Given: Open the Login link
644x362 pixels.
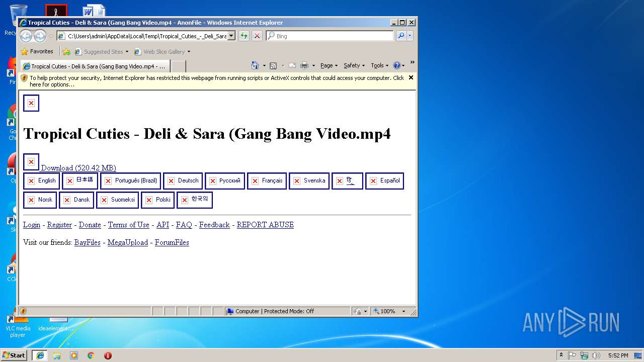Looking at the screenshot, I should 32,225.
